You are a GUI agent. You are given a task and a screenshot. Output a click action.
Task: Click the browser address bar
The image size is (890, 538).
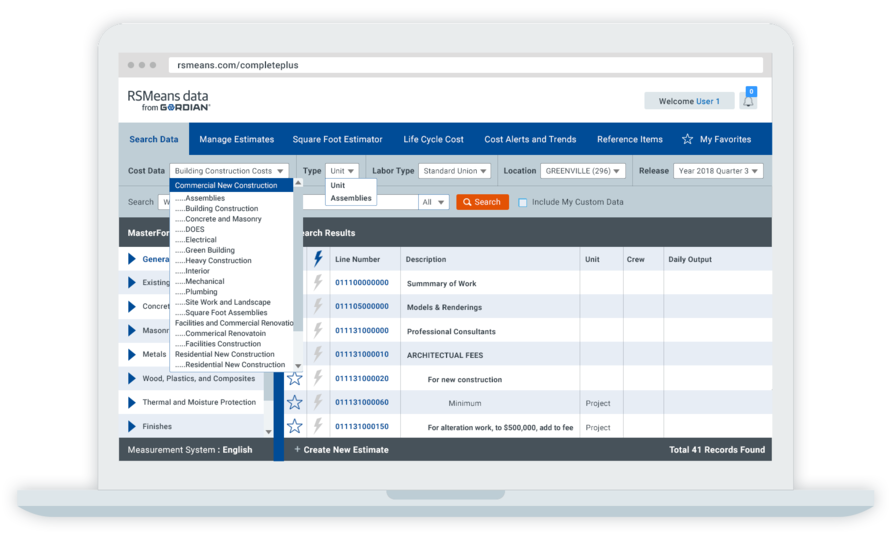pos(465,65)
